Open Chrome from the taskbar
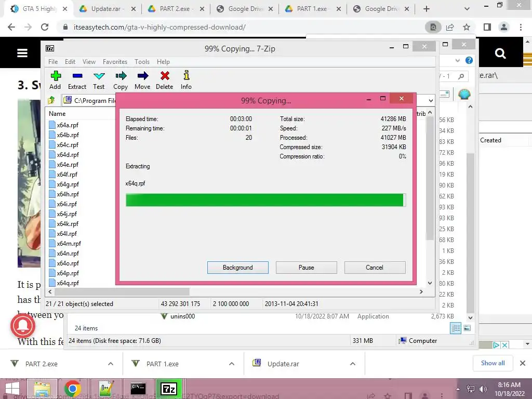This screenshot has height=399, width=532. pyautogui.click(x=72, y=389)
